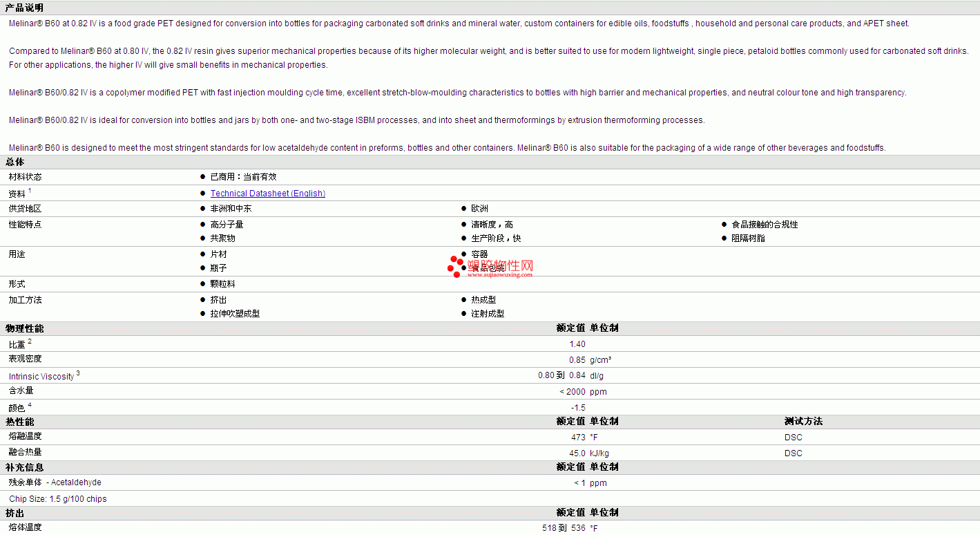Select the 比重 property label
Screen dimensions: 980x535
[x=17, y=344]
